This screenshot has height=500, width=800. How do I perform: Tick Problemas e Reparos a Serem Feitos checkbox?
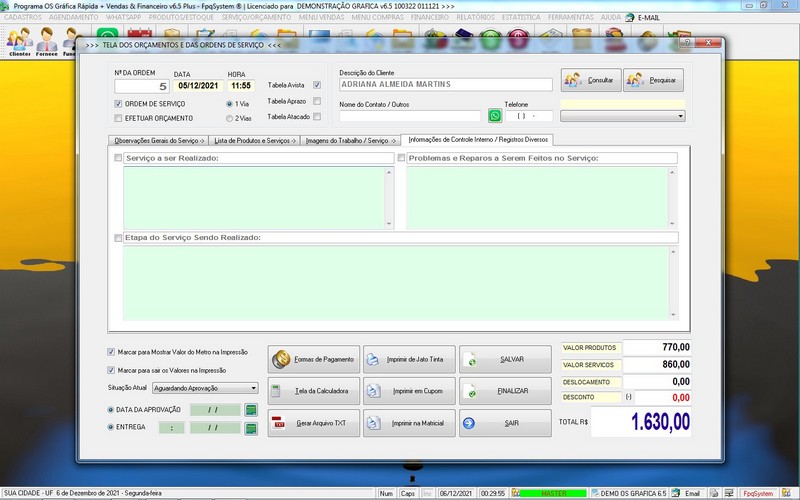pyautogui.click(x=401, y=158)
